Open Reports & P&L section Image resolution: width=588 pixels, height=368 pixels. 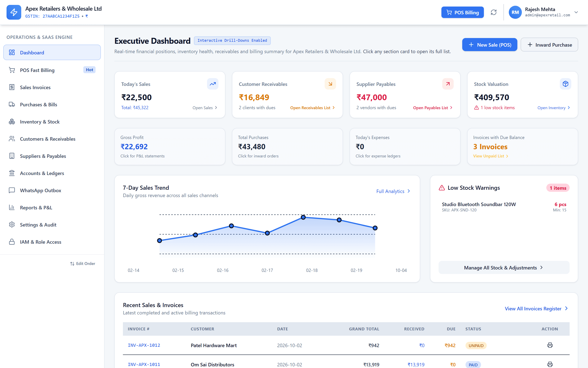[x=52, y=208]
